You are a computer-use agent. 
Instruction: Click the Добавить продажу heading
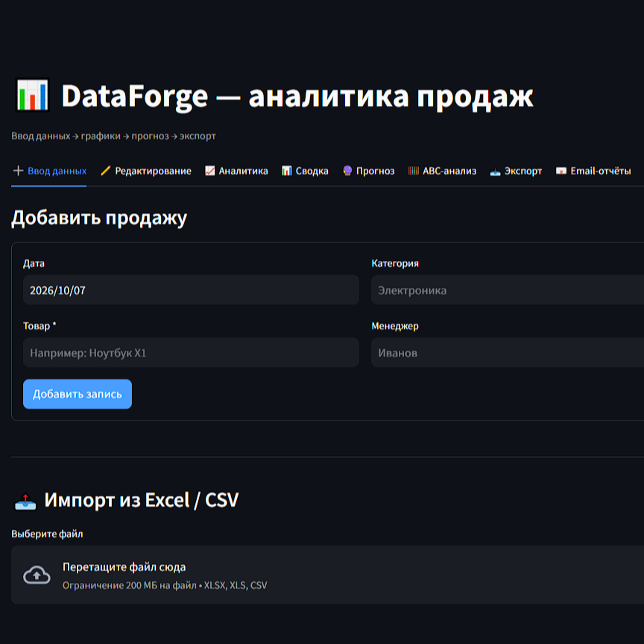pos(99,217)
